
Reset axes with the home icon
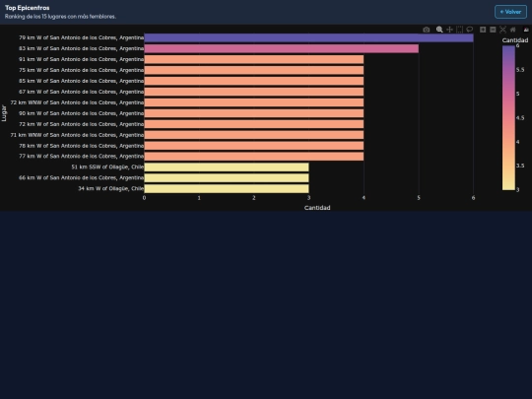click(512, 30)
